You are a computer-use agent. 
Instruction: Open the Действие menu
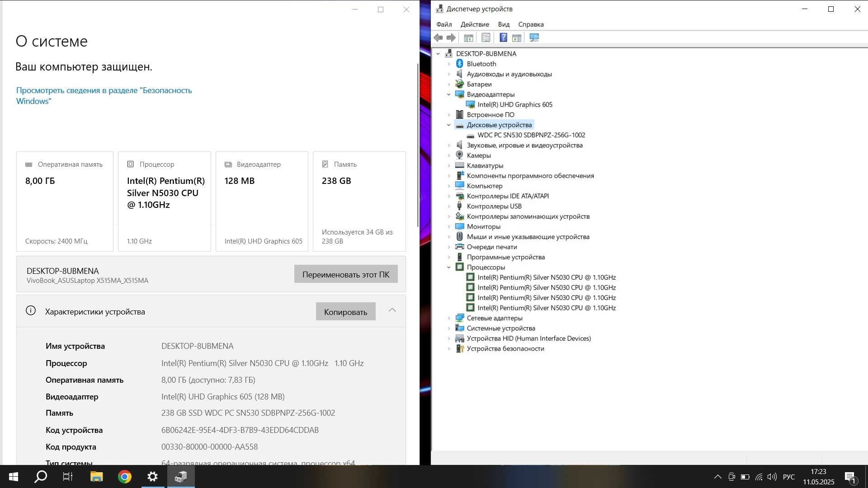point(475,24)
